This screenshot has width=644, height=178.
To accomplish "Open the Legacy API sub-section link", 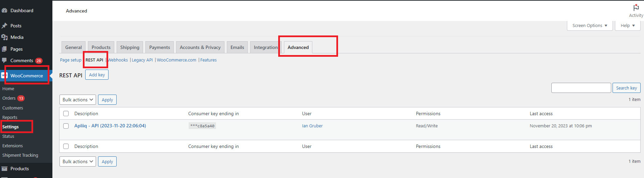I will pyautogui.click(x=142, y=60).
